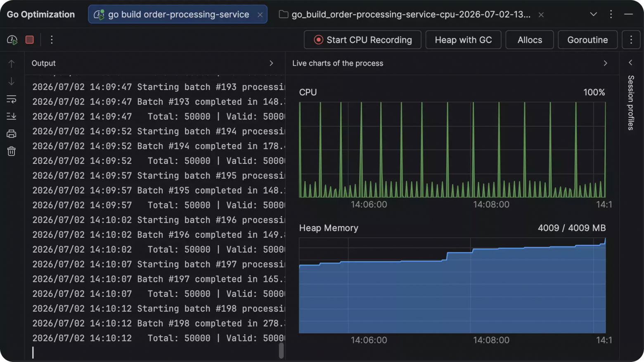
Task: Collapse the Live charts panel chevron
Action: tap(605, 63)
